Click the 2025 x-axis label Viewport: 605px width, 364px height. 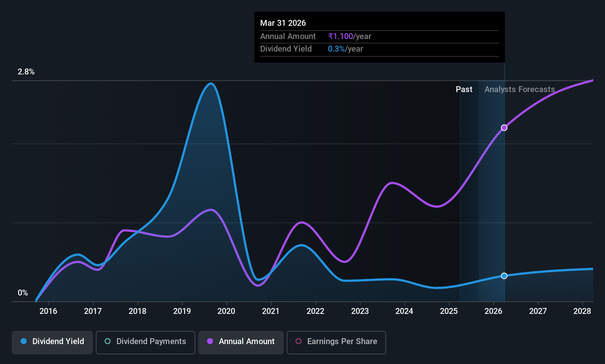[x=449, y=311]
